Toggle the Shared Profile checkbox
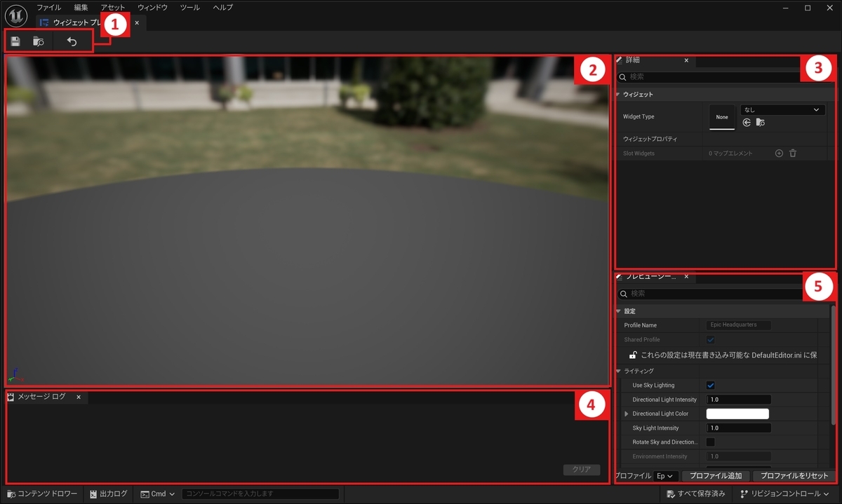Image resolution: width=842 pixels, height=504 pixels. [x=711, y=339]
